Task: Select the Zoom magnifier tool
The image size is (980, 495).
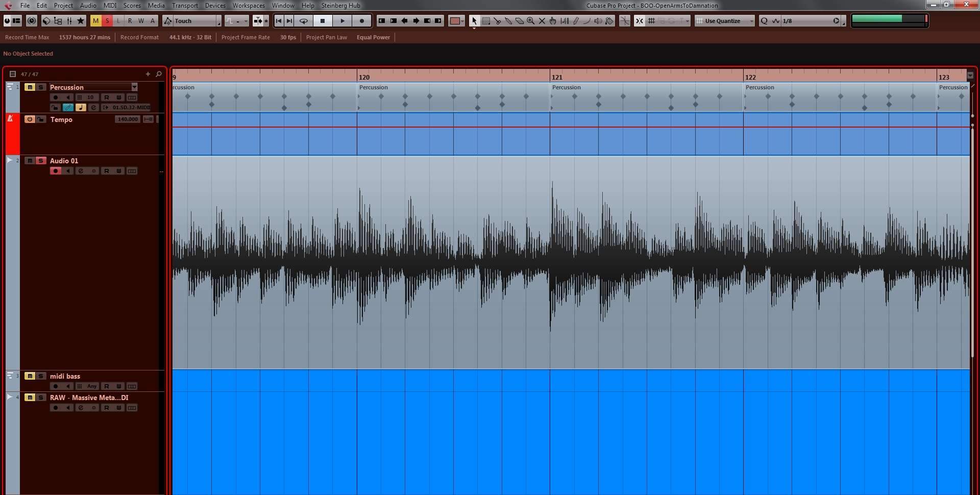Action: coord(531,21)
